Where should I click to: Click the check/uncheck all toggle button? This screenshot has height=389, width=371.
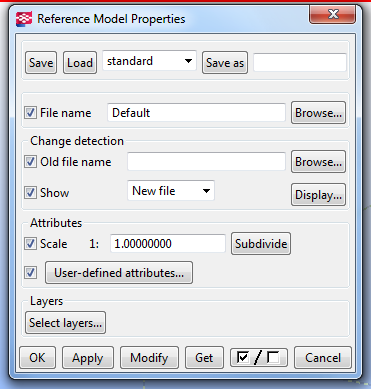[x=259, y=357]
